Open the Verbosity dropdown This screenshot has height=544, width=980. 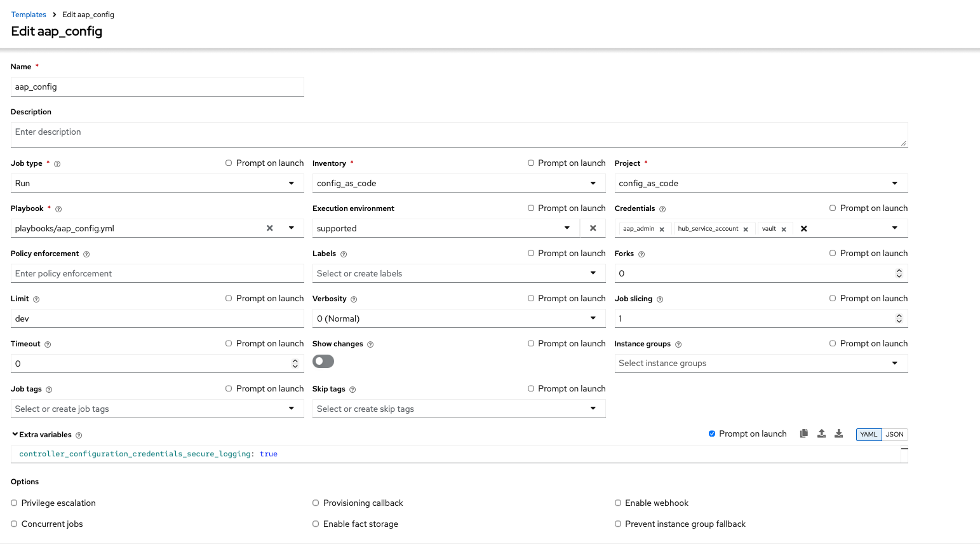pyautogui.click(x=593, y=318)
